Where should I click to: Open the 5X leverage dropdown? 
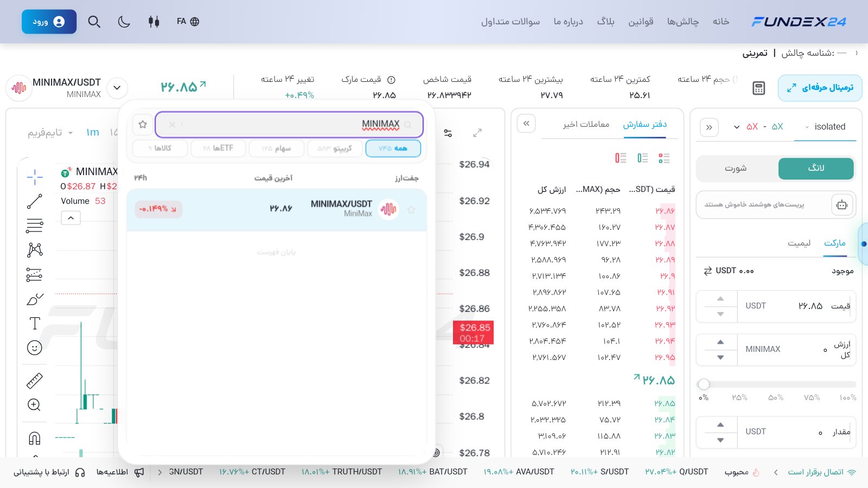[x=758, y=127]
